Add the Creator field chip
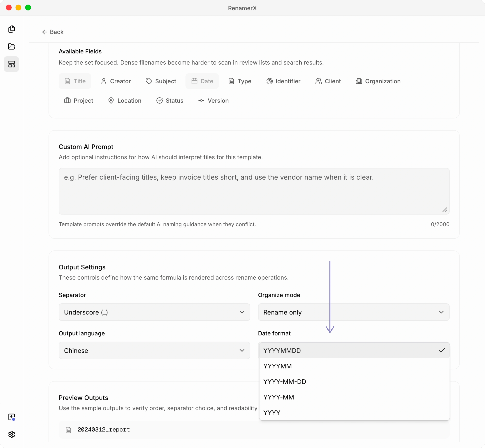Image resolution: width=485 pixels, height=448 pixels. coord(116,81)
